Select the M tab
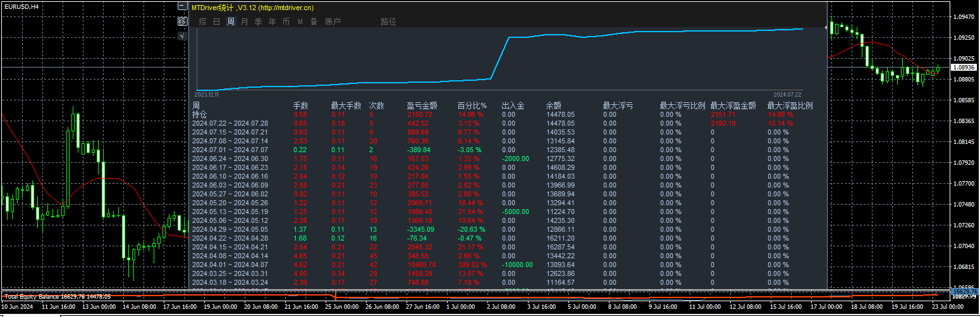The image size is (980, 317). point(300,21)
